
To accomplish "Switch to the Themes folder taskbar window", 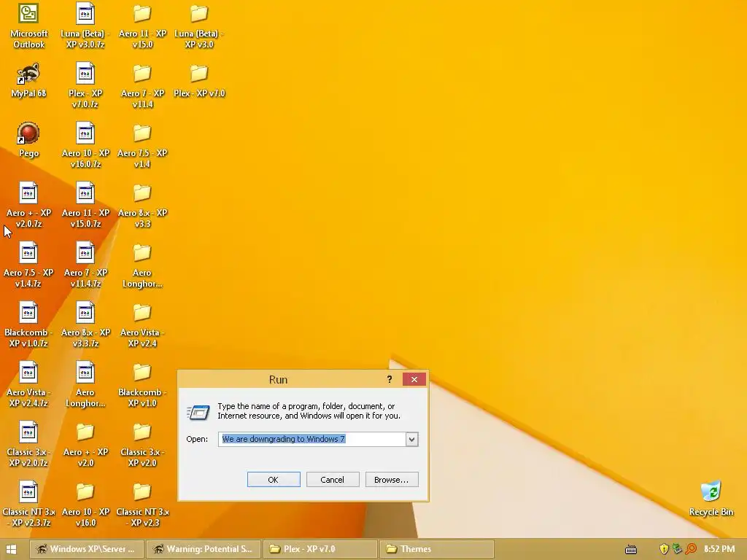I will (x=437, y=549).
